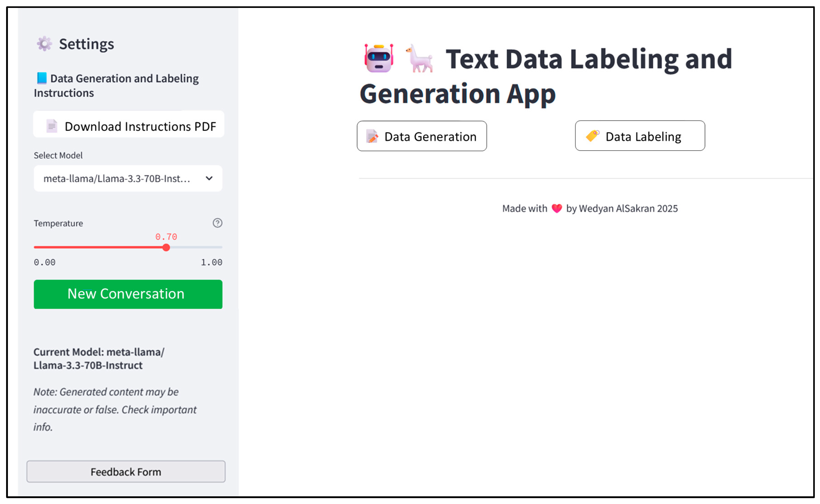Screen dimensions: 820x504
Task: Click the Temperature slider handle
Action: [x=166, y=247]
